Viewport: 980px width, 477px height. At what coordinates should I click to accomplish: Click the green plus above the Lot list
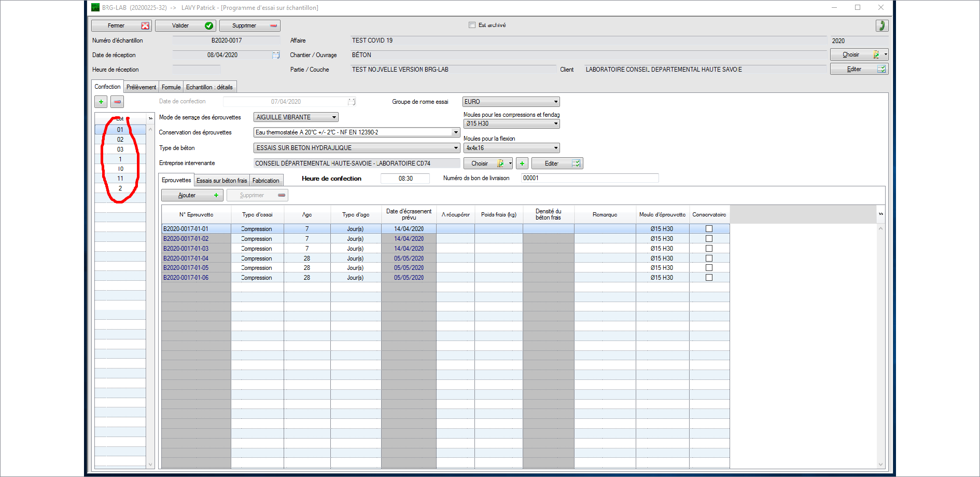point(101,102)
